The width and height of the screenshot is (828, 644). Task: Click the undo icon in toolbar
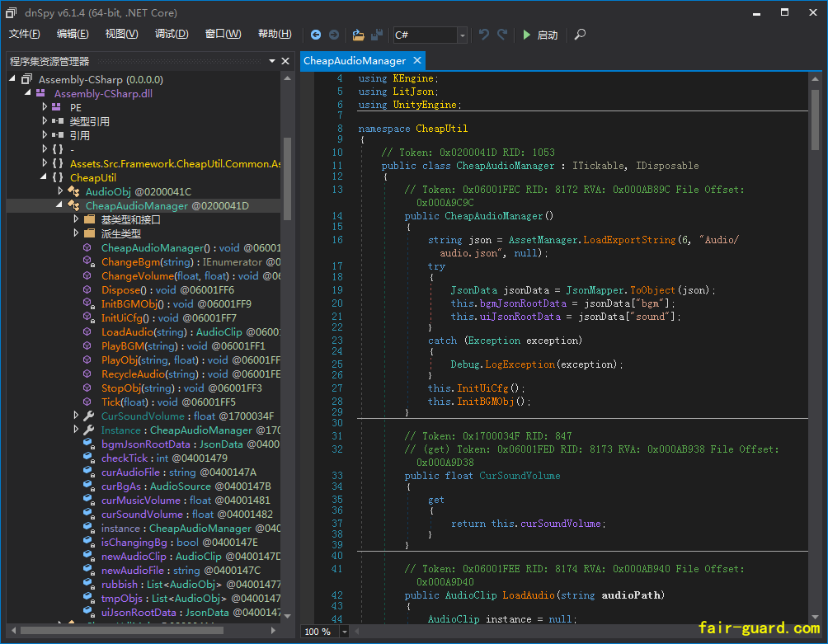point(484,35)
